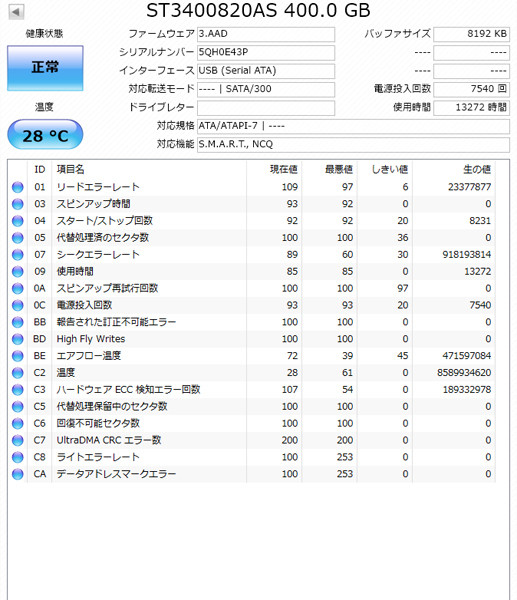Click the status orb for スタート/ストップ回数

[18, 221]
